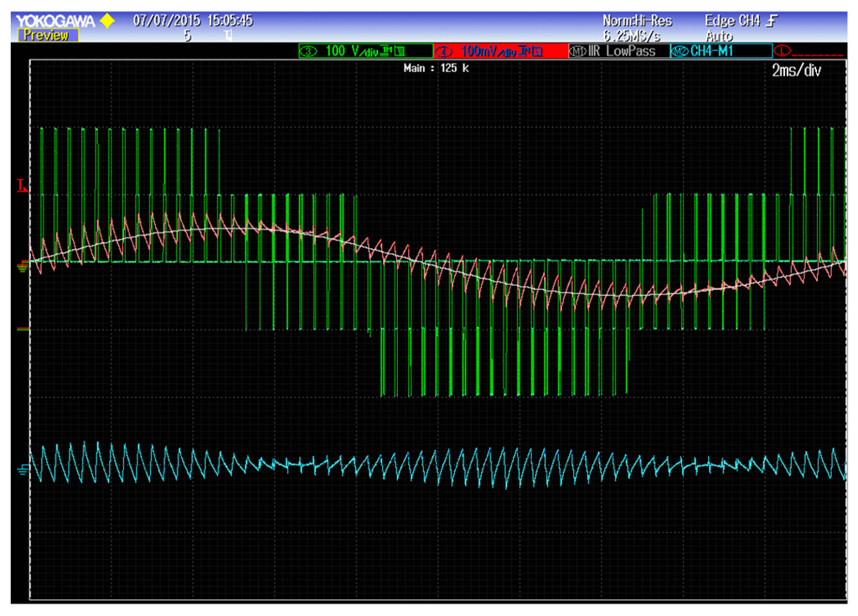Viewport: 858px width, 616px height.
Task: Click the red trigger level marker T
Action: 22,186
